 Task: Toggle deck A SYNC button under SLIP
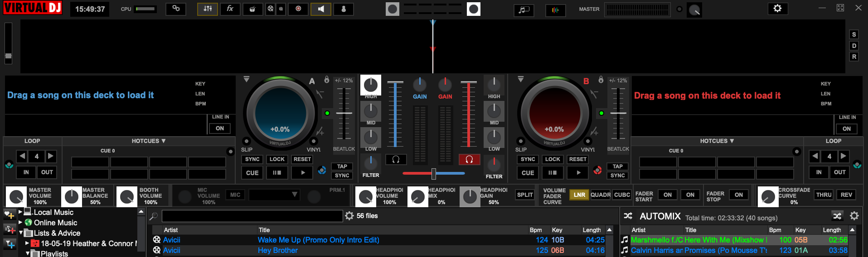[252, 159]
